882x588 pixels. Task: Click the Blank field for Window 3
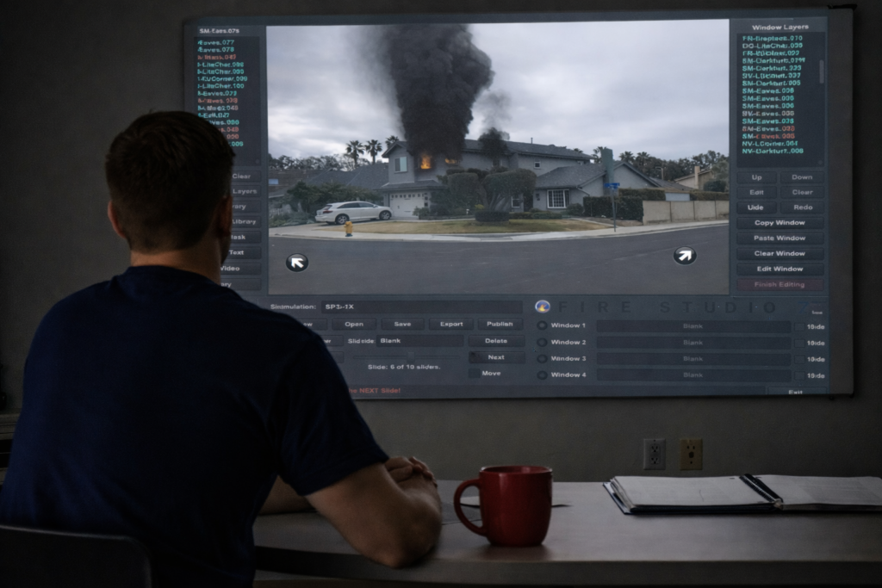pyautogui.click(x=693, y=359)
